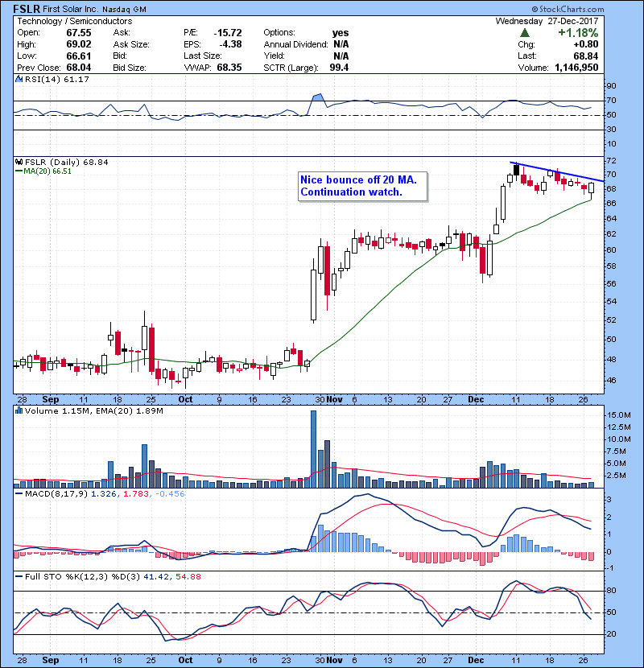Click the blue descending trendline above December candles

(557, 171)
